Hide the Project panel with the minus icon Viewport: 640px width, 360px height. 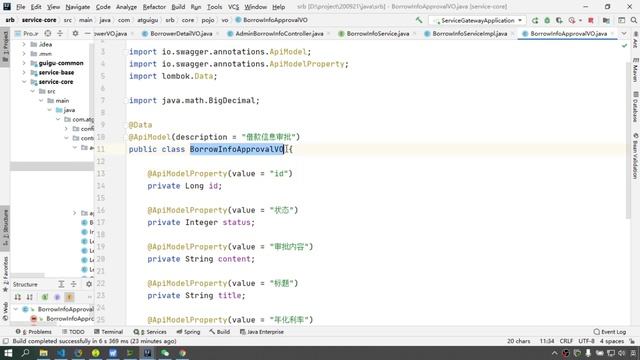tap(87, 33)
